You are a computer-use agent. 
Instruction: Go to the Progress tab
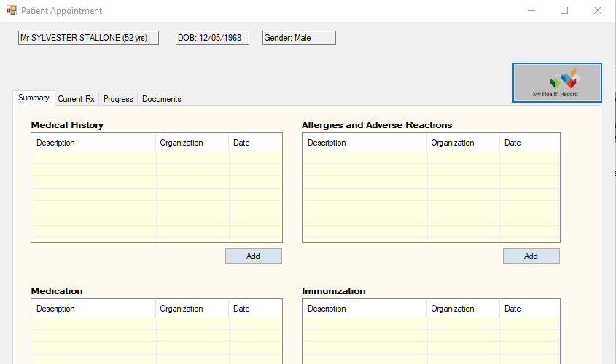(118, 99)
